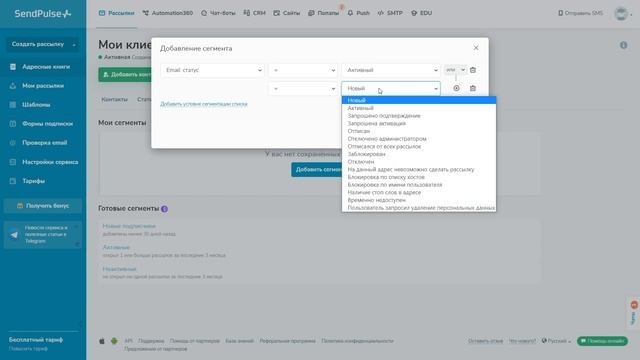This screenshot has height=360, width=640.
Task: Open the Активный value dropdown
Action: pyautogui.click(x=391, y=70)
